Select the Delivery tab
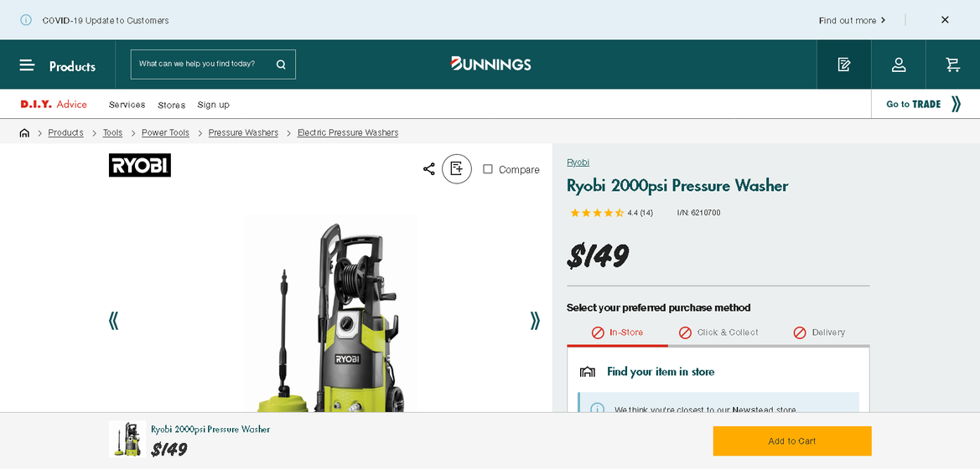980x469 pixels. pyautogui.click(x=819, y=332)
